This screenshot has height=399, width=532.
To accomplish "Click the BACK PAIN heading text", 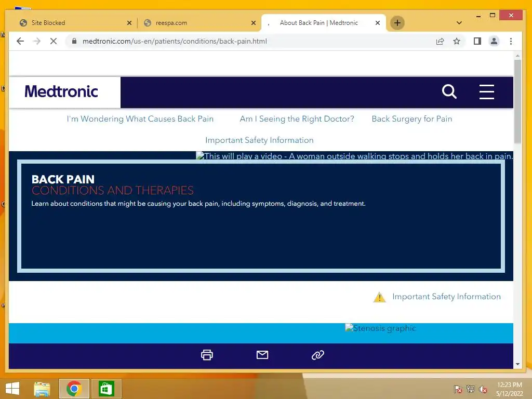I will [63, 179].
